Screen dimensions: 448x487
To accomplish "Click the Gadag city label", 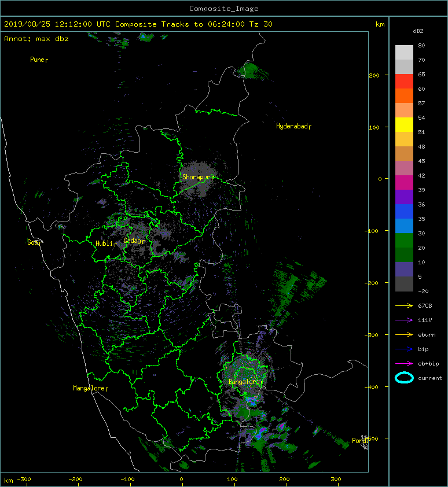I will (x=134, y=241).
